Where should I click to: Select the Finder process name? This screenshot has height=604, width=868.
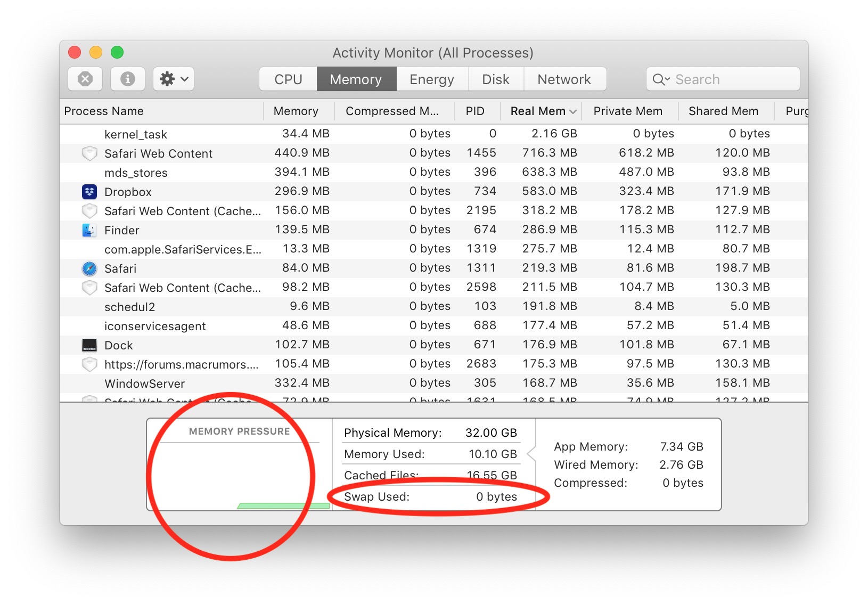point(122,230)
